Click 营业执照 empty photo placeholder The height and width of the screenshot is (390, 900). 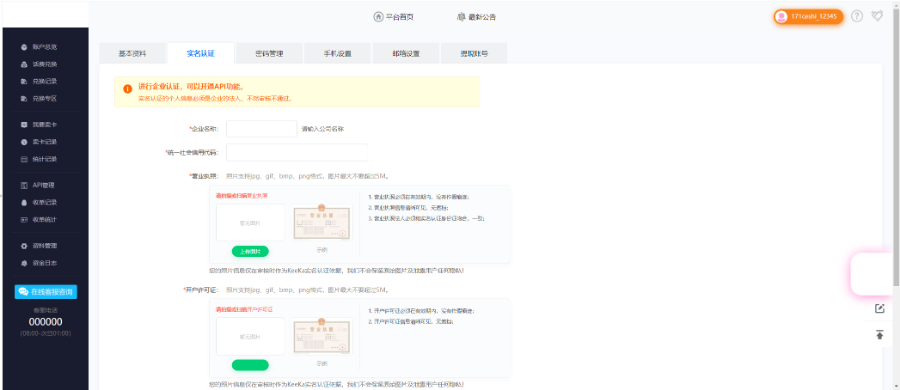(x=250, y=222)
